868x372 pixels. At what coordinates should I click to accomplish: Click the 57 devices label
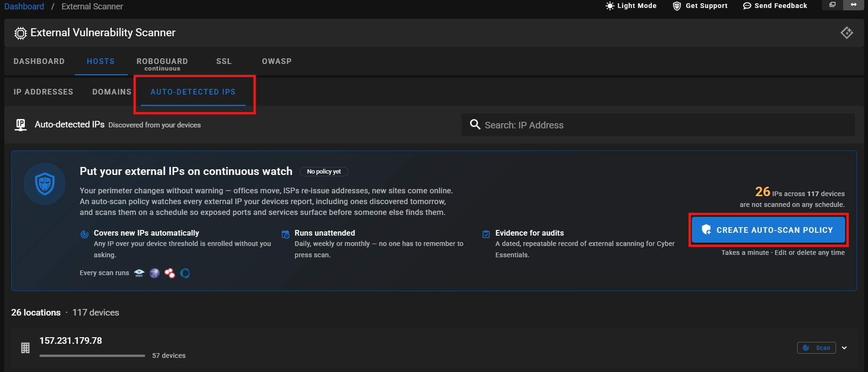(169, 356)
